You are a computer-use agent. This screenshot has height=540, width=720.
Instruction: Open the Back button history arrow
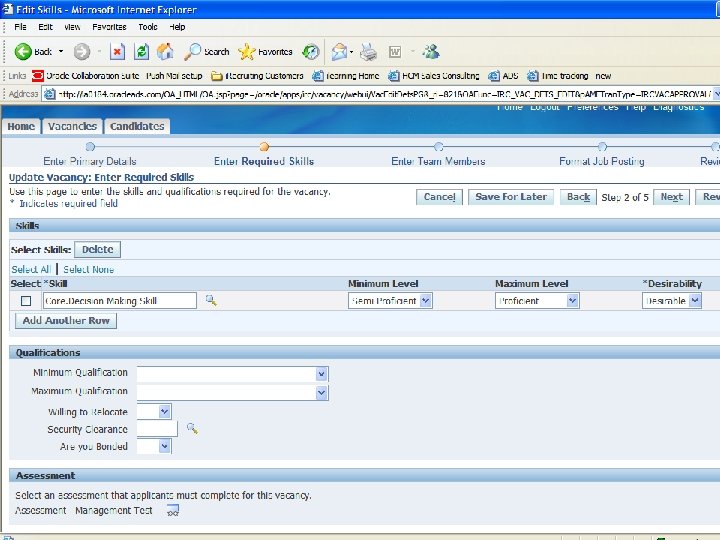tap(61, 51)
